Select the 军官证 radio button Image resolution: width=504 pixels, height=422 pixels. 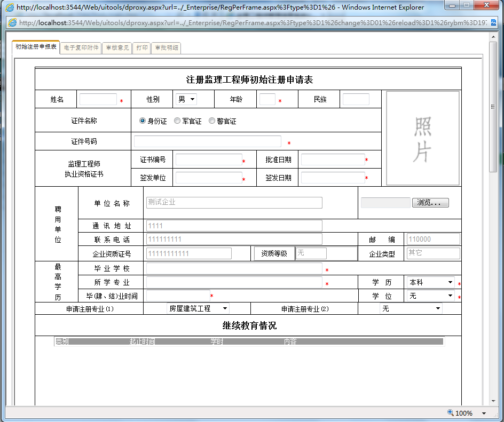[x=177, y=121]
